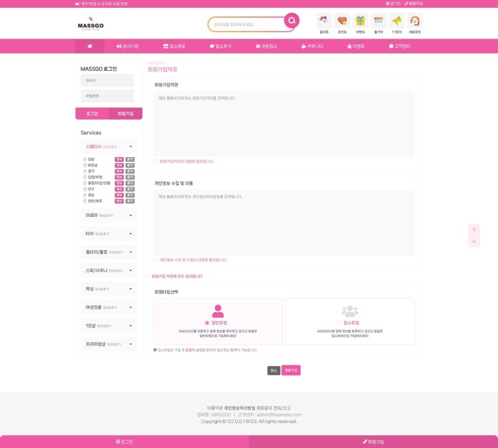This screenshot has height=448, width=498.
Task: Select the 업소회원 radio button
Action: (x=339, y=323)
